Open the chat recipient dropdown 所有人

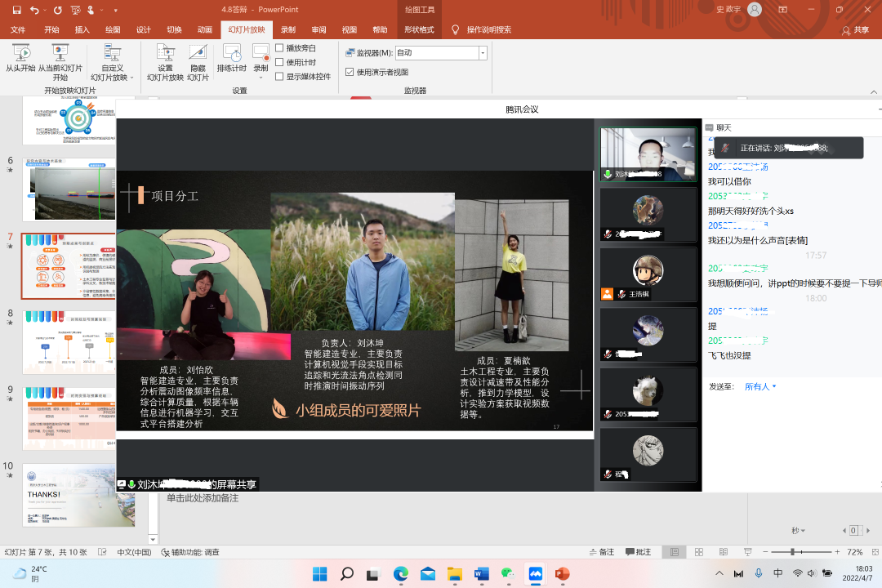click(760, 386)
